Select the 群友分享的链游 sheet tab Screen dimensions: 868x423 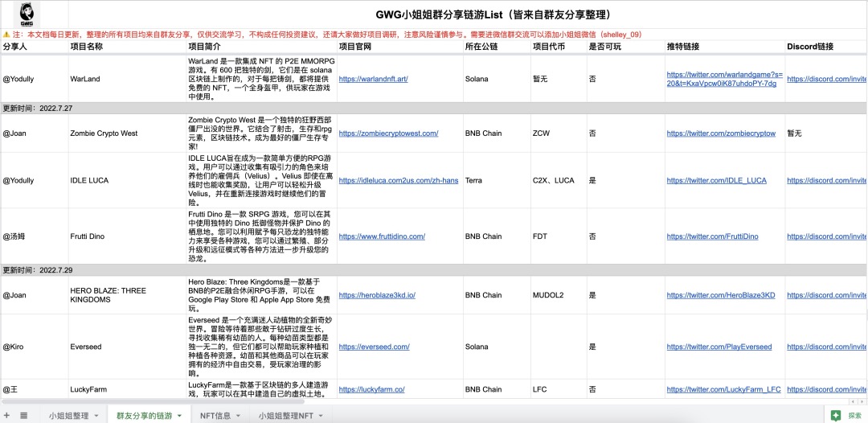(x=144, y=415)
